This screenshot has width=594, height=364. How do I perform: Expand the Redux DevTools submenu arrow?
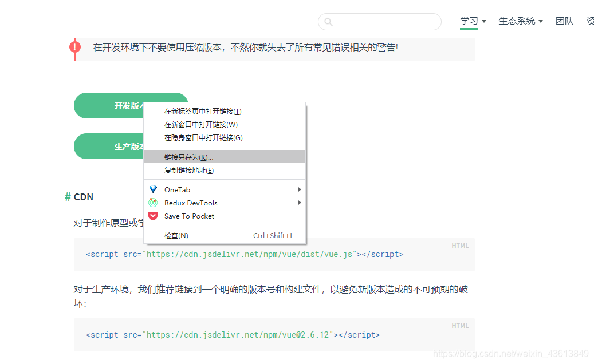[x=299, y=203]
